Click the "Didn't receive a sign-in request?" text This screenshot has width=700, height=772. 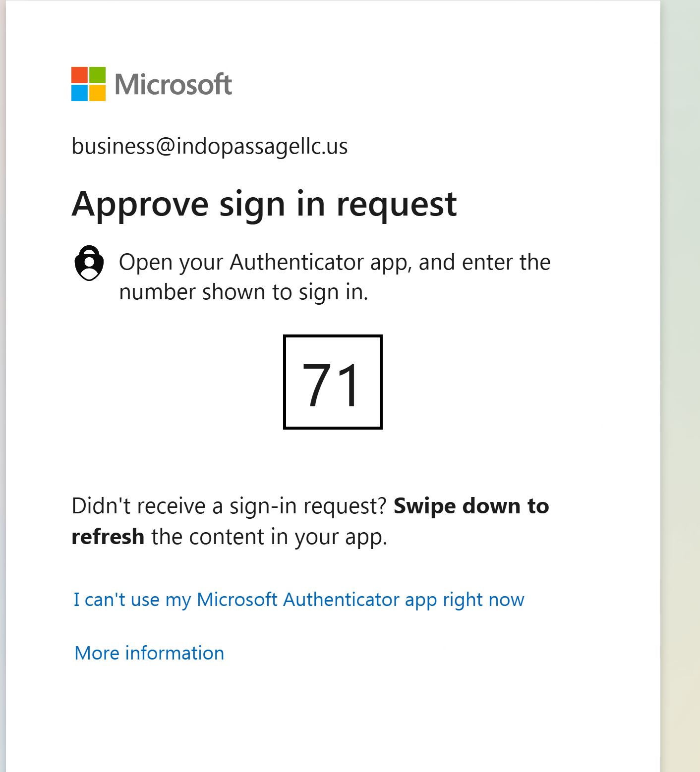229,506
